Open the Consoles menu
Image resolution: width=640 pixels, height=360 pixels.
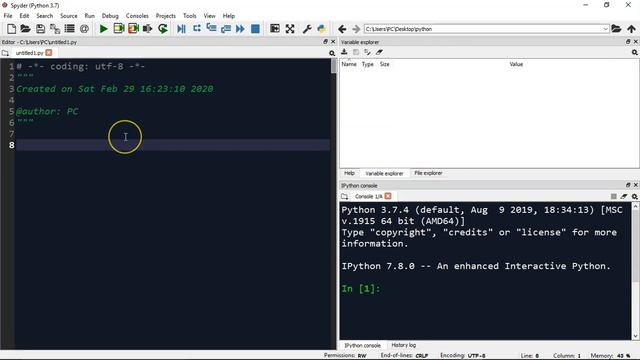click(x=137, y=16)
